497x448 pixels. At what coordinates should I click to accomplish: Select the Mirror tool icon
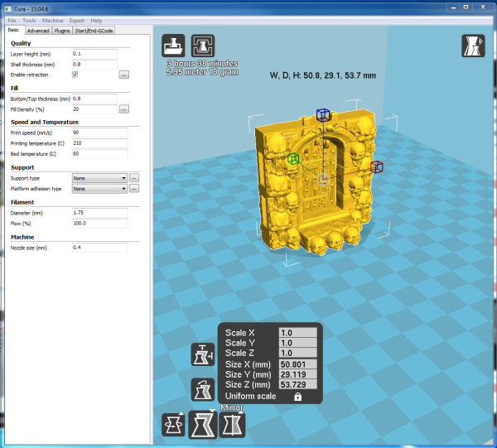[232, 426]
